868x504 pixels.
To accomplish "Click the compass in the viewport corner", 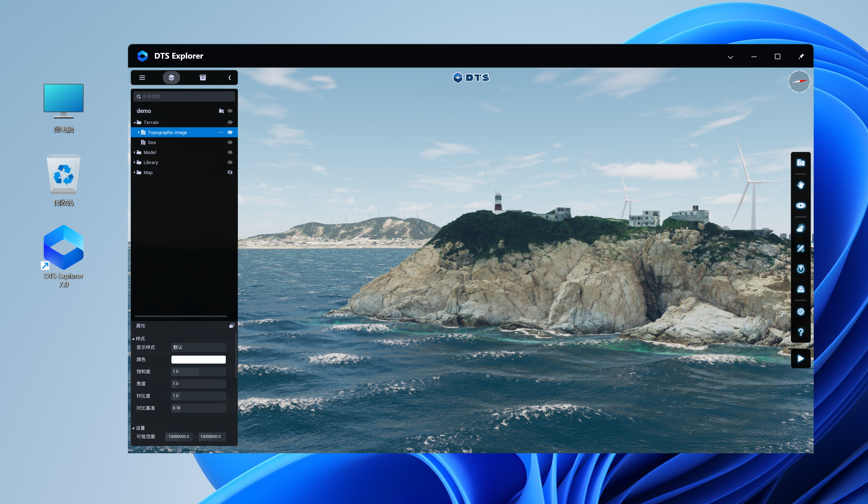I will click(799, 81).
